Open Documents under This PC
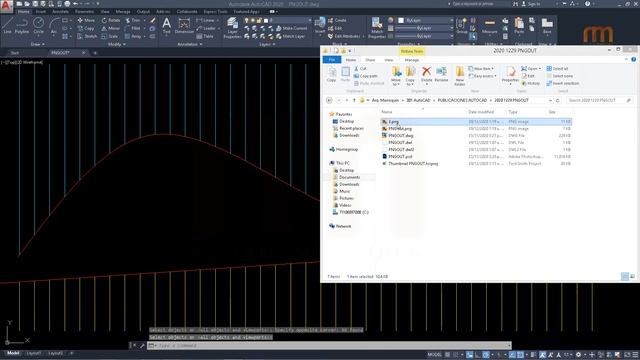 tap(350, 177)
